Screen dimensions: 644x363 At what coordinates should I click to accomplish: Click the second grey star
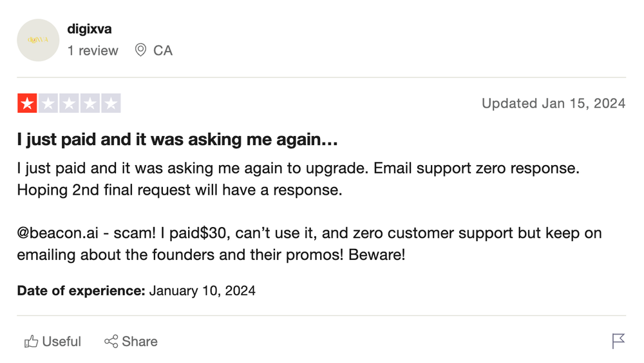click(48, 104)
